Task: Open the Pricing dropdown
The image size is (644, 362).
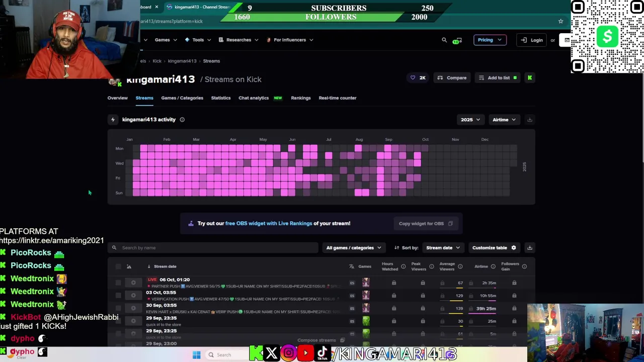Action: [490, 40]
